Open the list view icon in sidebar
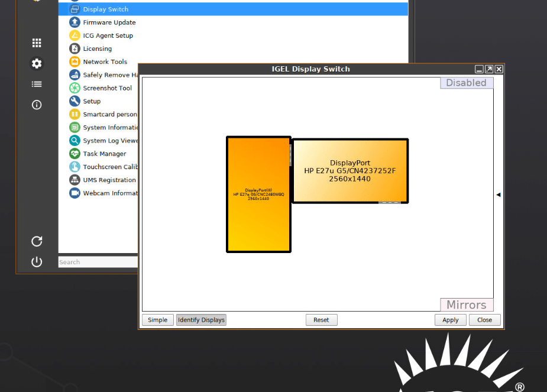This screenshot has width=547, height=392. click(x=37, y=84)
